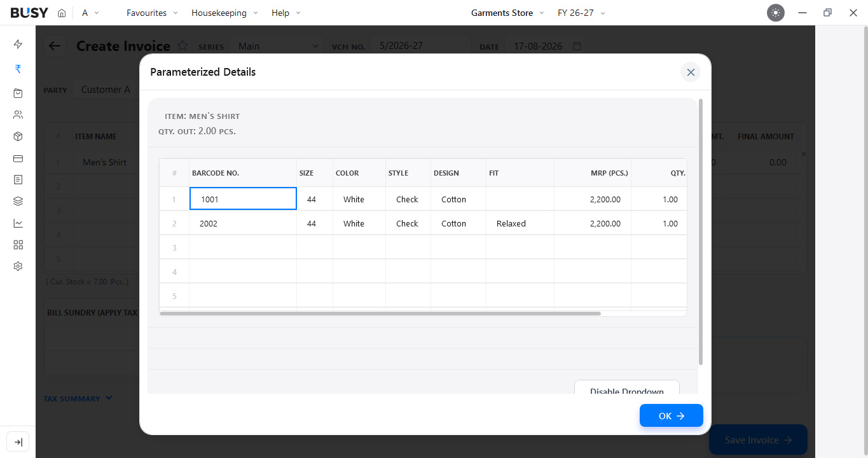868x458 pixels.
Task: Open the people/accounts sidebar icon
Action: point(18,115)
